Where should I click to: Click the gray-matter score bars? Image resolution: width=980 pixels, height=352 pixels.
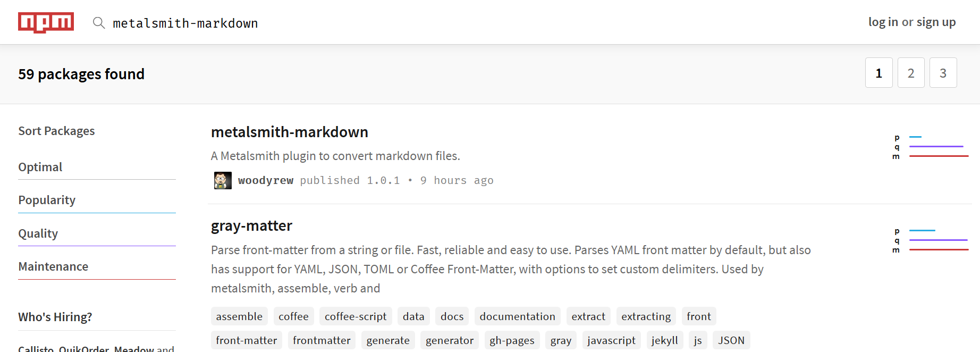[x=931, y=240]
